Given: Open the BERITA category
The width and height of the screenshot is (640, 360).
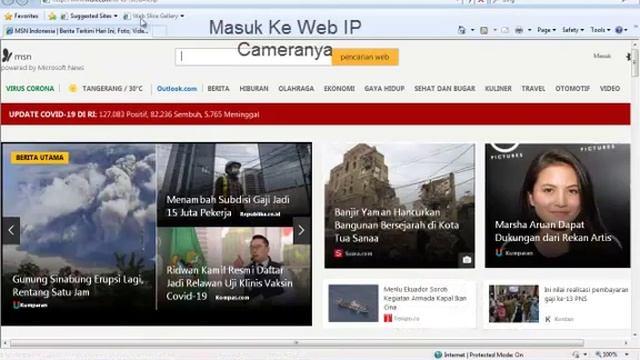Looking at the screenshot, I should click(x=218, y=89).
